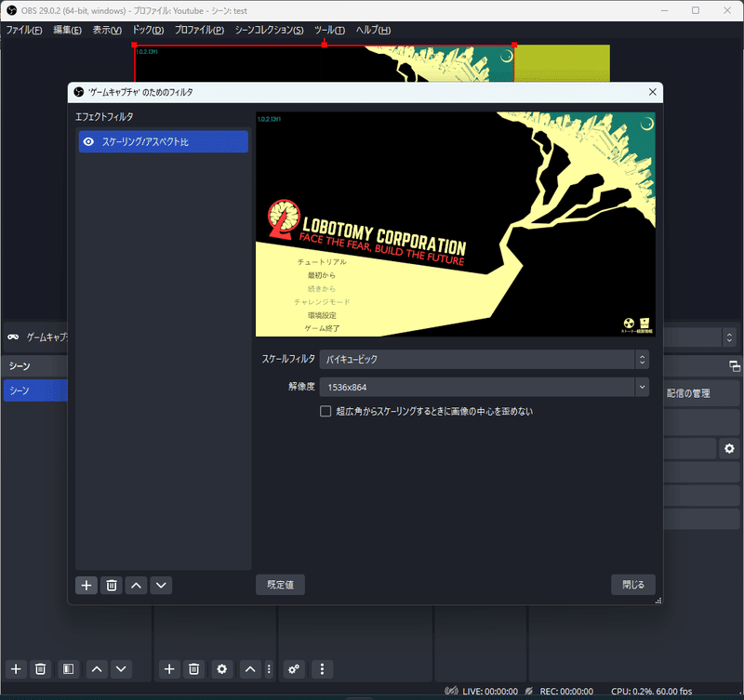Image resolution: width=744 pixels, height=700 pixels.
Task: Open the audio mixer three-dot menu
Action: point(322,669)
